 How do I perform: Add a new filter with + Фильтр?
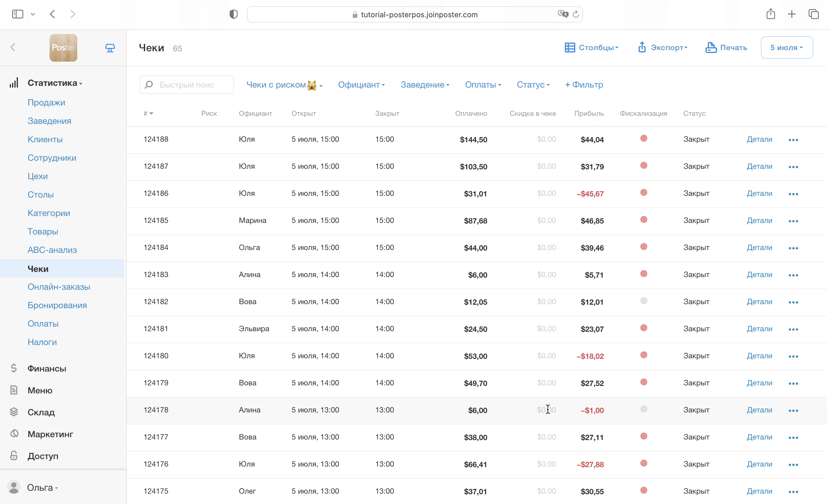pyautogui.click(x=584, y=84)
